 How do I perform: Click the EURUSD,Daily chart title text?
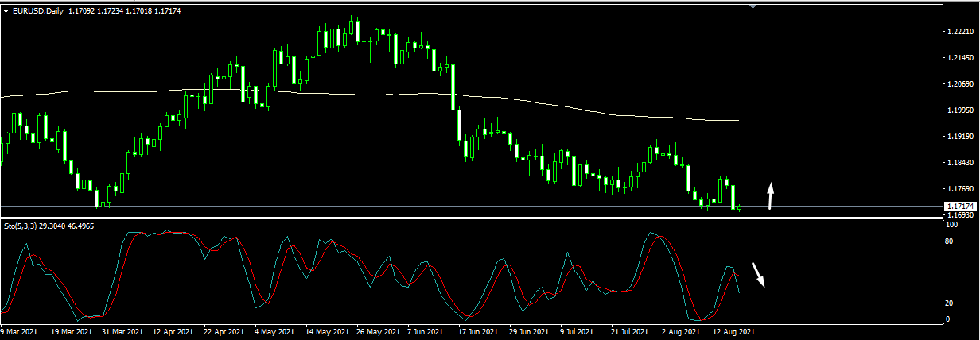pos(39,10)
